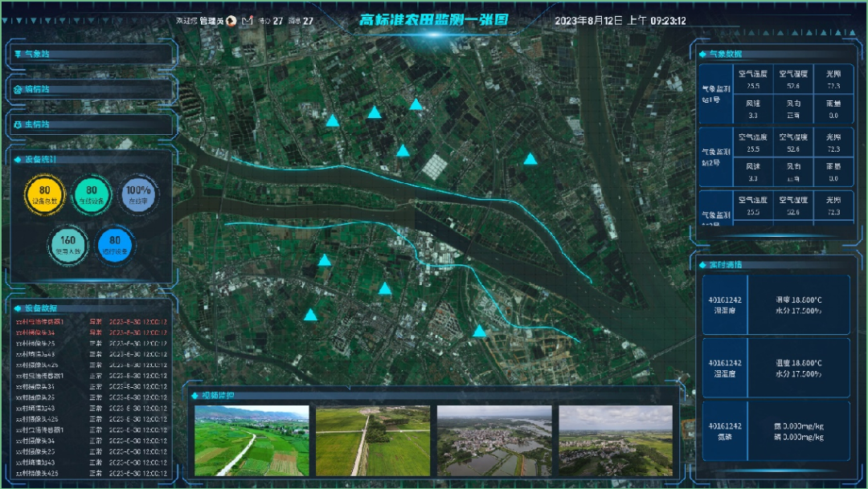Select the triangle marker beside the white greenhouse block
868x489 pixels.
(403, 150)
